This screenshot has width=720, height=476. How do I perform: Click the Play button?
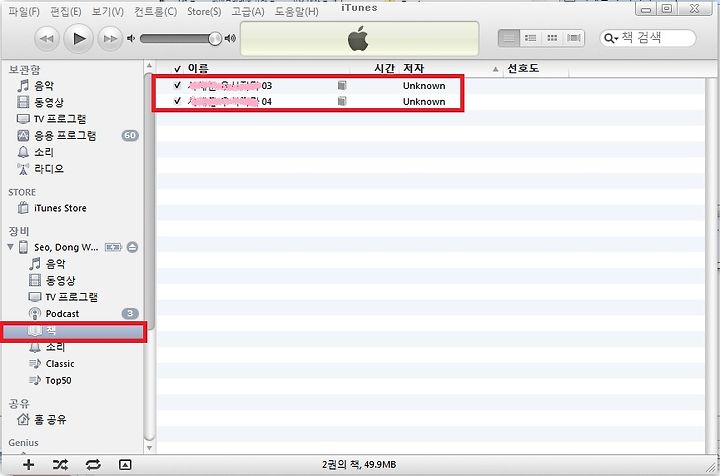(79, 39)
